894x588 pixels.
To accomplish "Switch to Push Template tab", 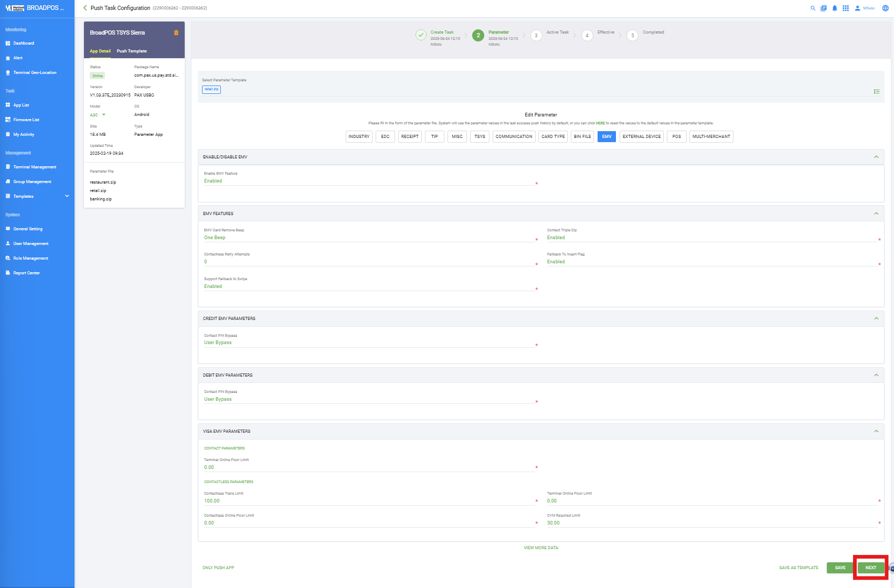I will pos(132,51).
